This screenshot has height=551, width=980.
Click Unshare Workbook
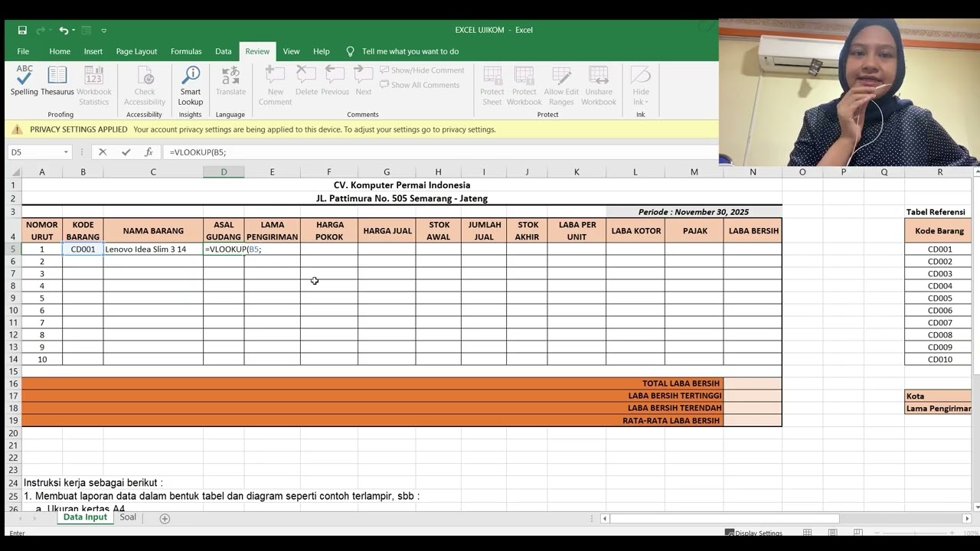pyautogui.click(x=599, y=86)
